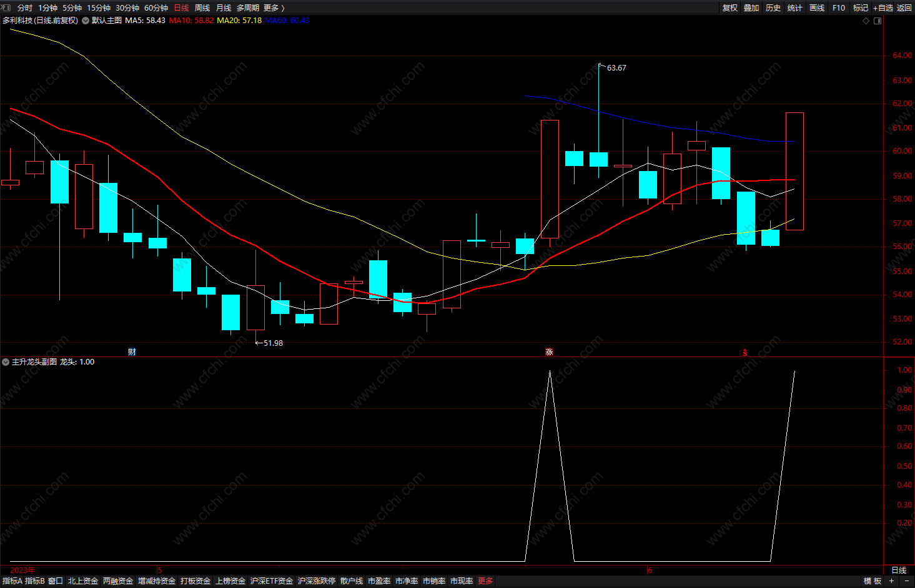Click the red marker near the June candles
The image size is (915, 588).
click(x=744, y=353)
